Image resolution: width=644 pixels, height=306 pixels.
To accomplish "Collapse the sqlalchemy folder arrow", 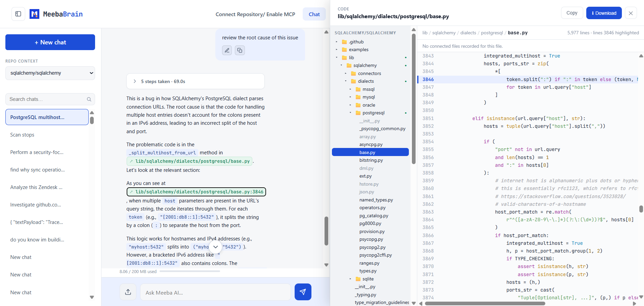I will 341,66.
